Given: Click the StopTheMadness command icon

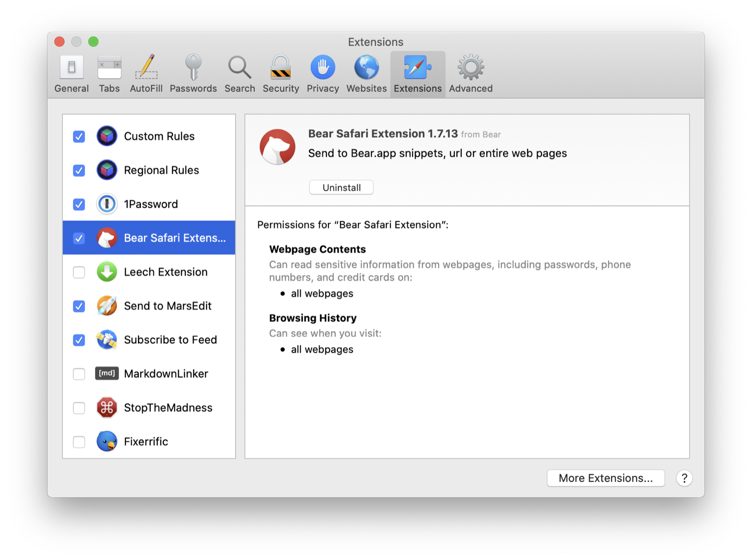Looking at the screenshot, I should (x=107, y=408).
